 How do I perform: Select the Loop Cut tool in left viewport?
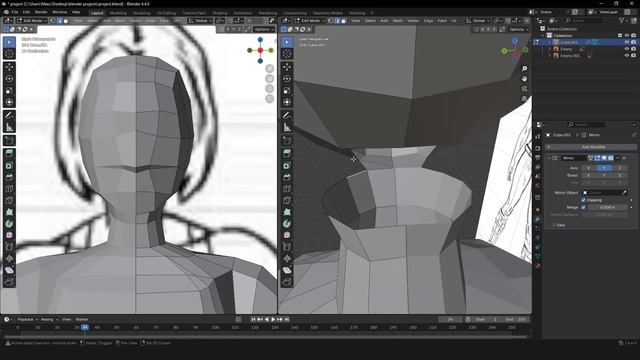pos(9,189)
